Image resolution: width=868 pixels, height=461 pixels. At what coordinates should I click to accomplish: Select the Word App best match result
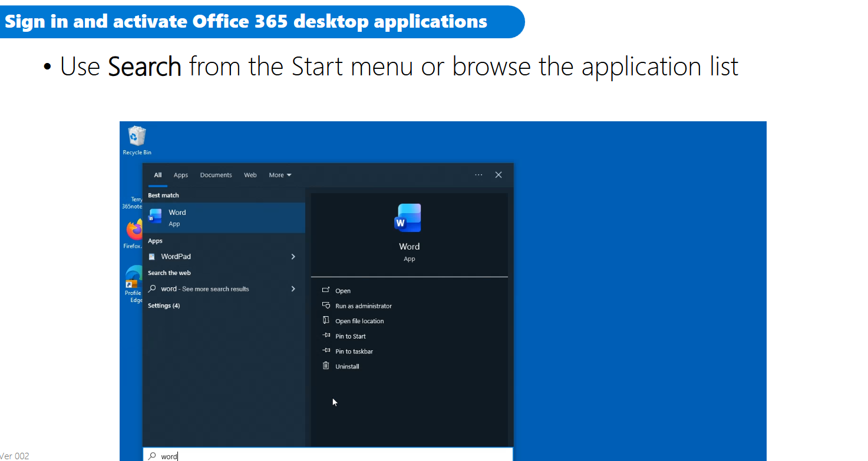[224, 217]
